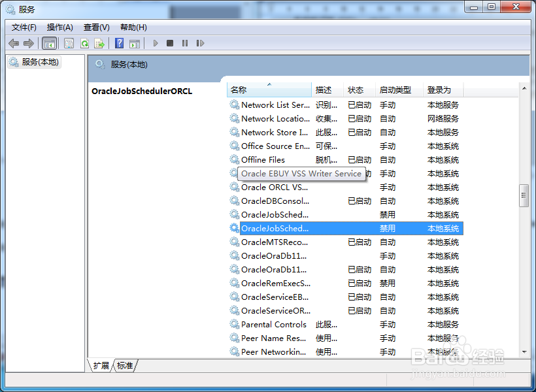Select the OracleMTSReco... service
Viewport: 536px width, 392px height.
(x=345, y=242)
